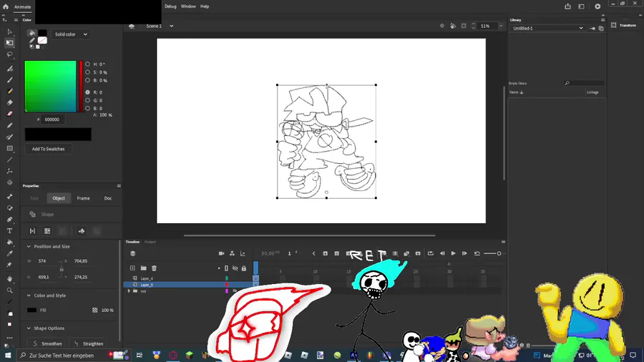644x362 pixels.
Task: Click the red vertical color slider
Action: pyautogui.click(x=81, y=86)
